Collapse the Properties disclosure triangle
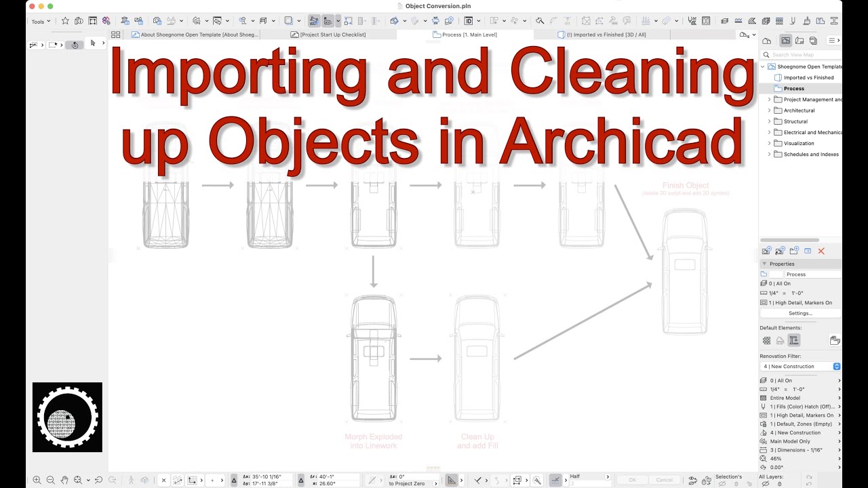 pyautogui.click(x=764, y=264)
